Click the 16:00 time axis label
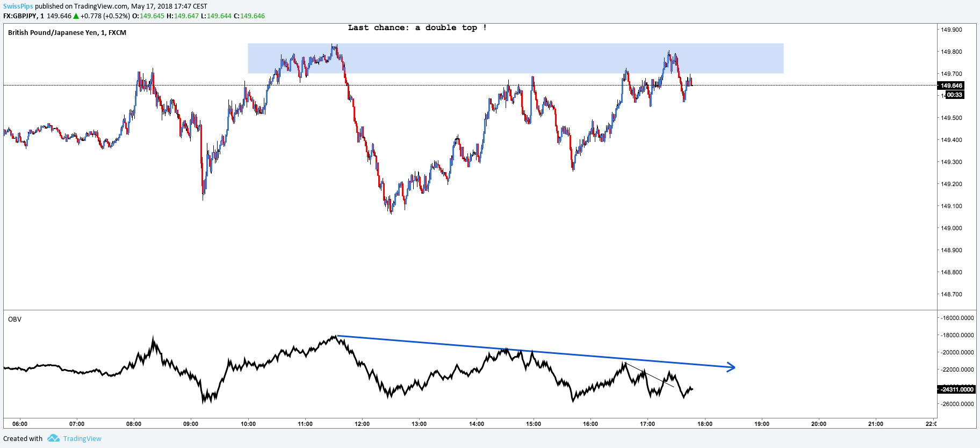 click(590, 424)
